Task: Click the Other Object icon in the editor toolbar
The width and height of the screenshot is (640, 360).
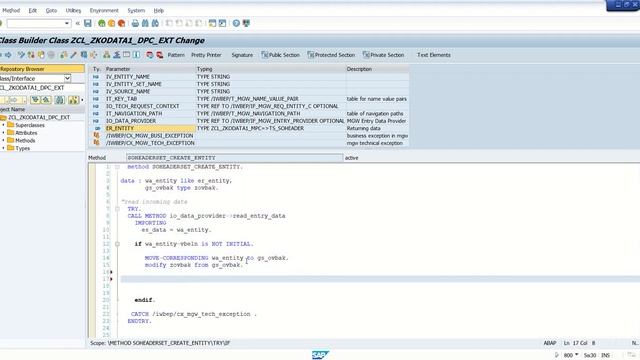Action: tap(41, 55)
